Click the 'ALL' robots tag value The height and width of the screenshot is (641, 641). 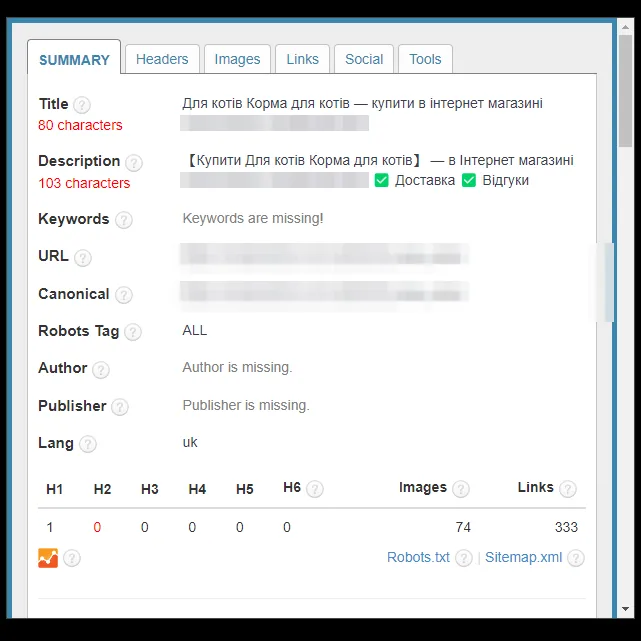195,330
